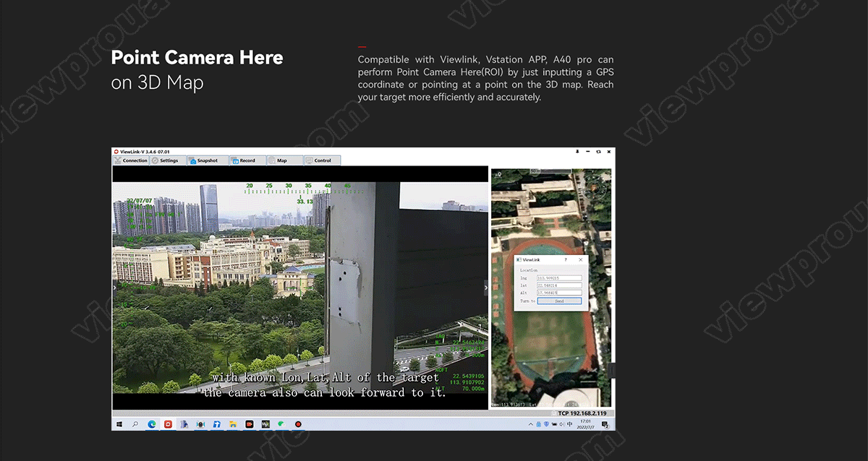Click the red record icon in taskbar
Image resolution: width=868 pixels, height=461 pixels.
(297, 424)
